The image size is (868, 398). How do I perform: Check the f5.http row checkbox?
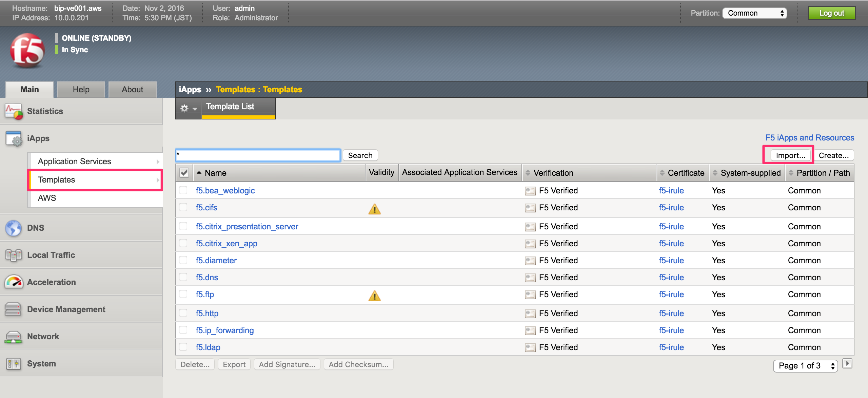click(x=183, y=313)
